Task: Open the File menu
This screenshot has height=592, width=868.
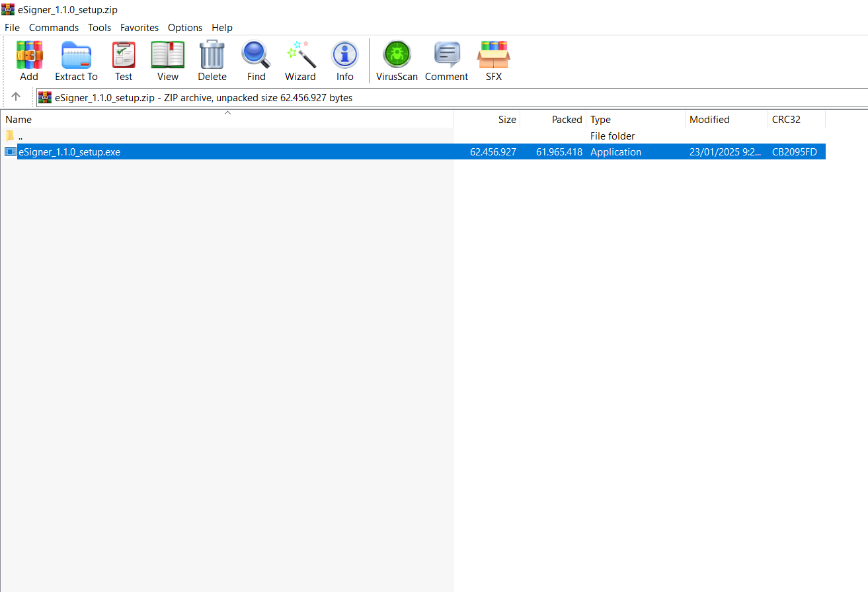Action: pyautogui.click(x=12, y=28)
